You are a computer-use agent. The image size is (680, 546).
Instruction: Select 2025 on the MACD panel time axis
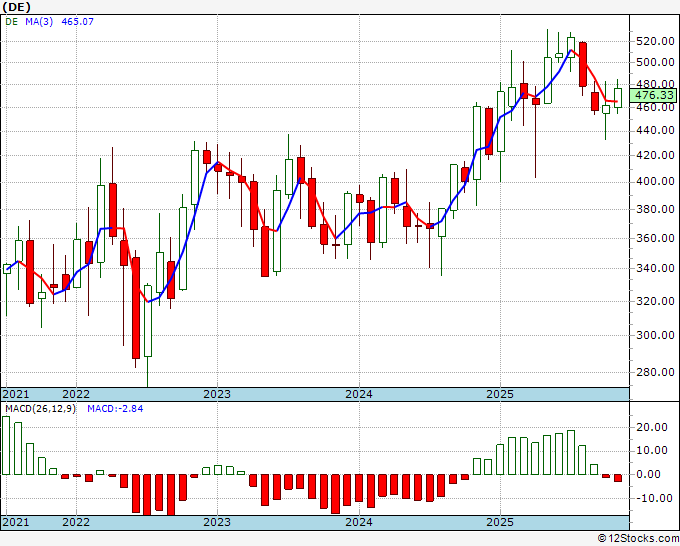(500, 522)
